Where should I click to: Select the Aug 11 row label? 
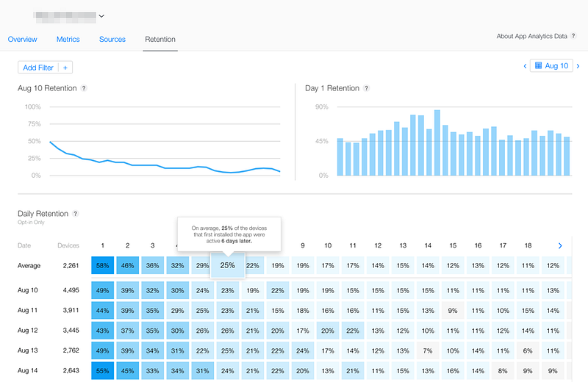tap(28, 311)
